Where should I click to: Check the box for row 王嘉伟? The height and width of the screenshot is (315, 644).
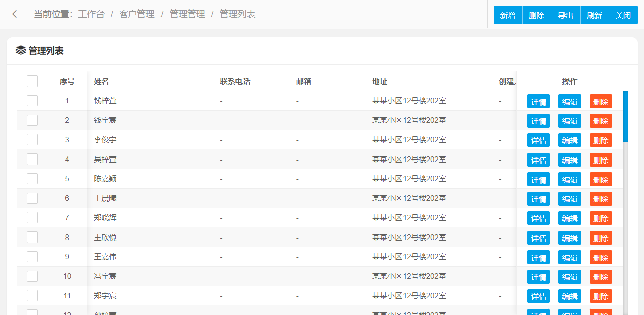click(x=32, y=257)
